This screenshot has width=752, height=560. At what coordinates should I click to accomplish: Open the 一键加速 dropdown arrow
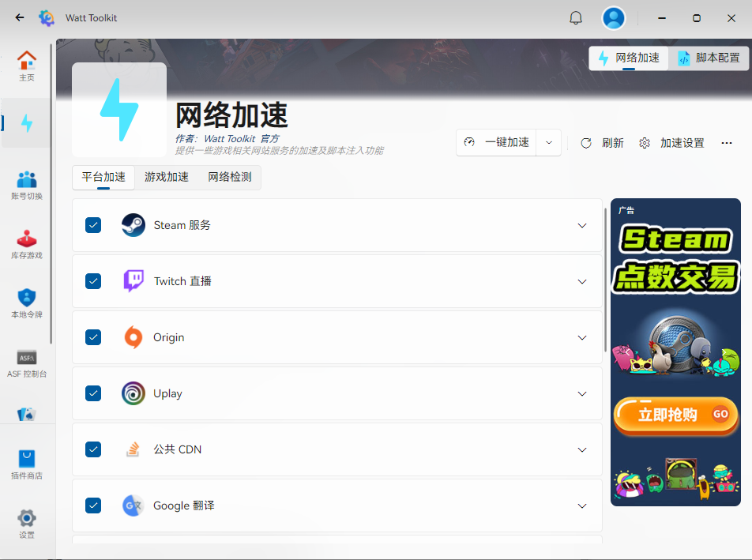point(549,142)
